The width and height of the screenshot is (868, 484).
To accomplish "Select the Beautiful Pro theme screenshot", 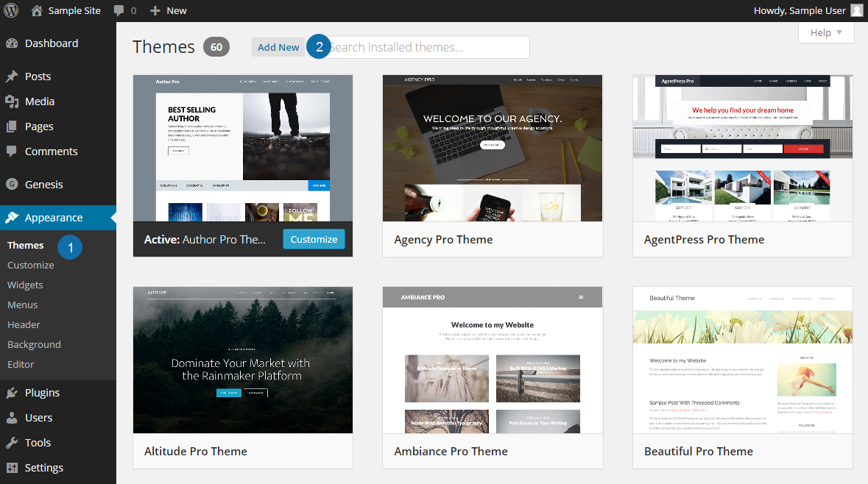I will click(742, 360).
